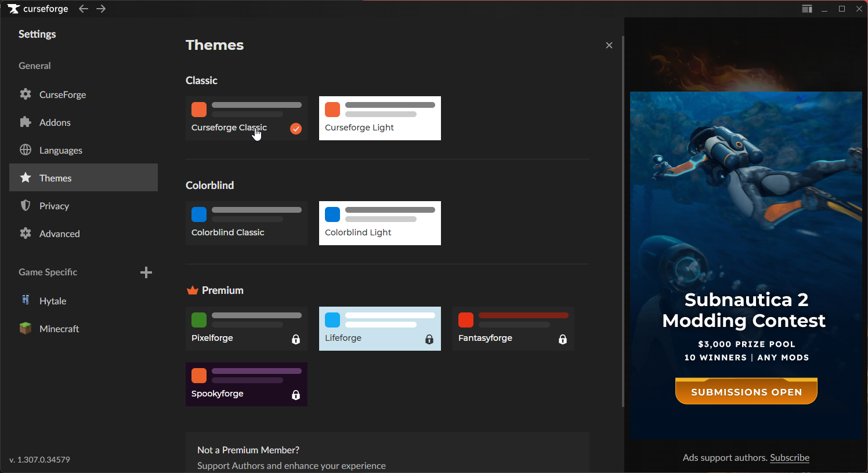This screenshot has width=868, height=473.
Task: Select the Curseforge Light theme
Action: tap(380, 118)
